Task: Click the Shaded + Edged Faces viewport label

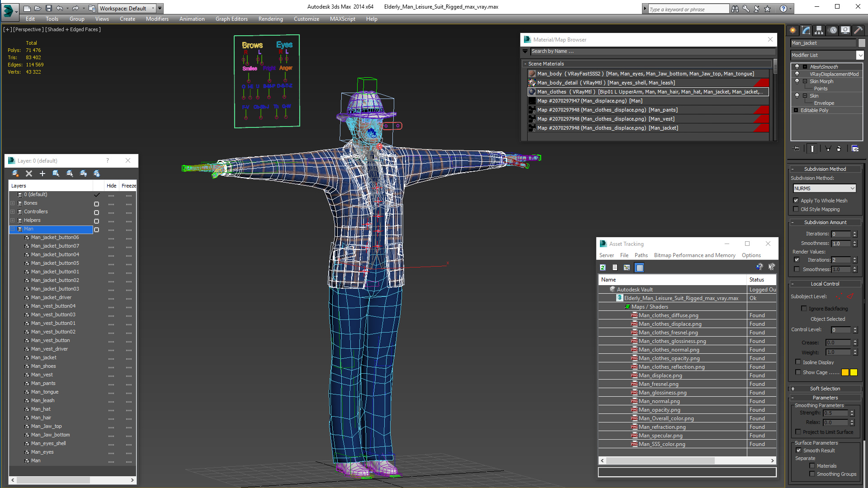Action: coord(73,29)
